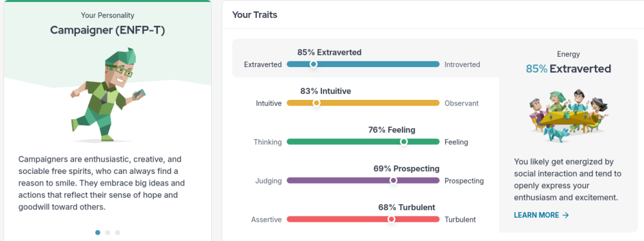Select the 68% Turbulent trait row
Screen dimensions: 644x241
(366, 213)
